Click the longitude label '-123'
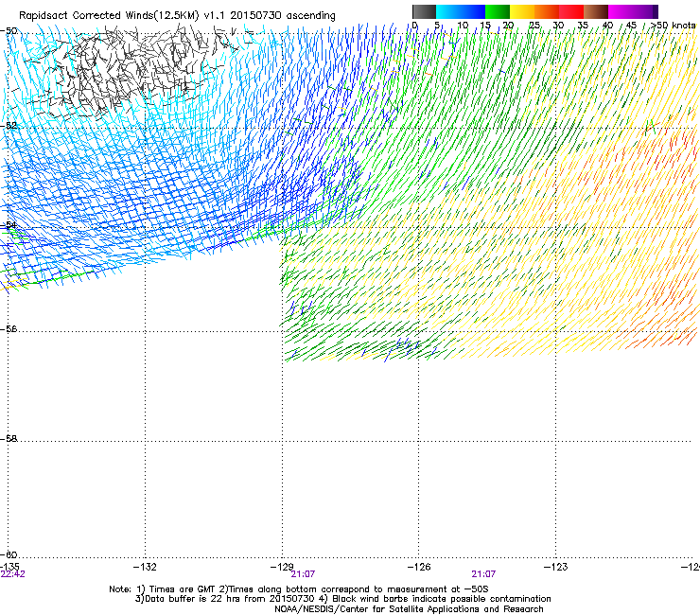The image size is (700, 615). click(x=555, y=567)
